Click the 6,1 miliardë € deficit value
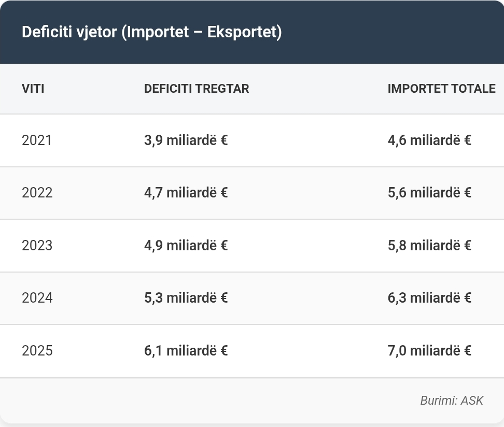This screenshot has width=504, height=427. pos(186,351)
